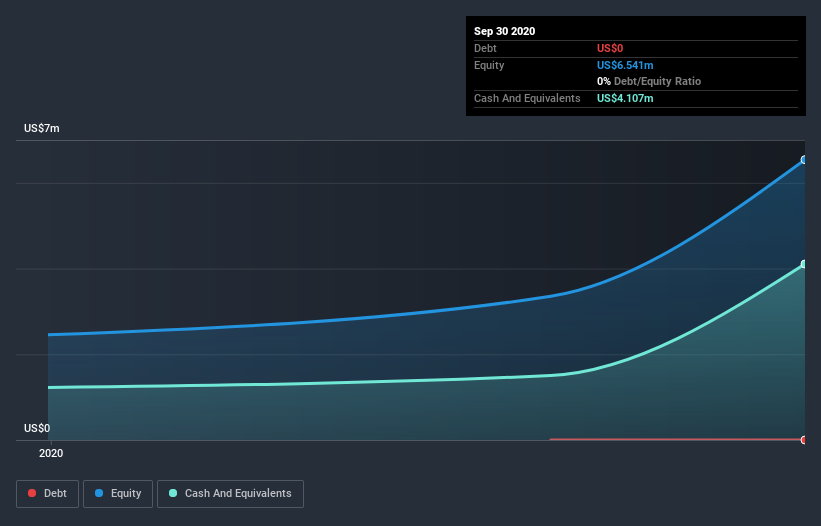Click the 0% Debt/Equity Ratio text

[649, 81]
